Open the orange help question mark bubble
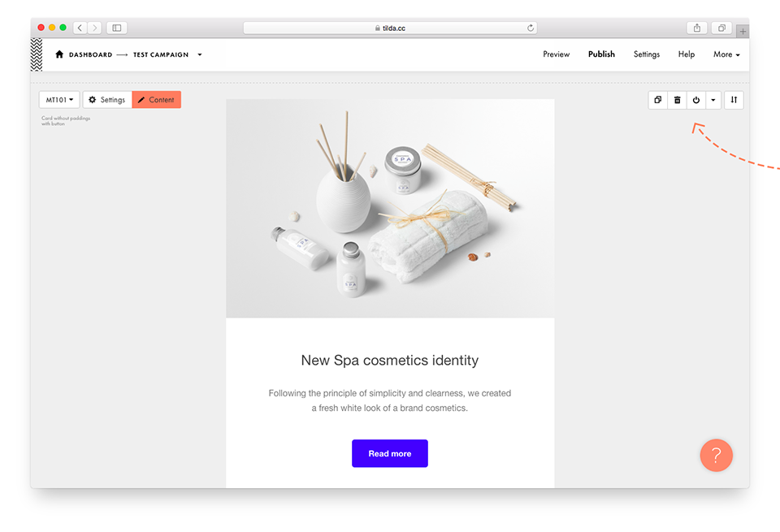780x532 pixels. [x=717, y=455]
